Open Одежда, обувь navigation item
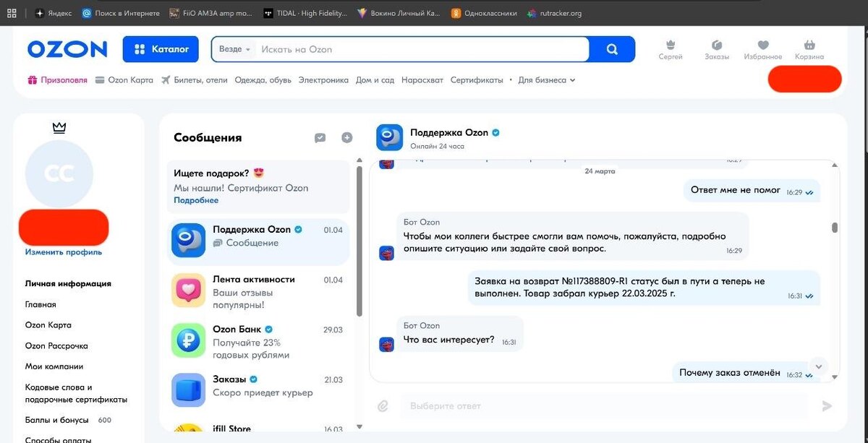This screenshot has width=868, height=443. [x=263, y=80]
